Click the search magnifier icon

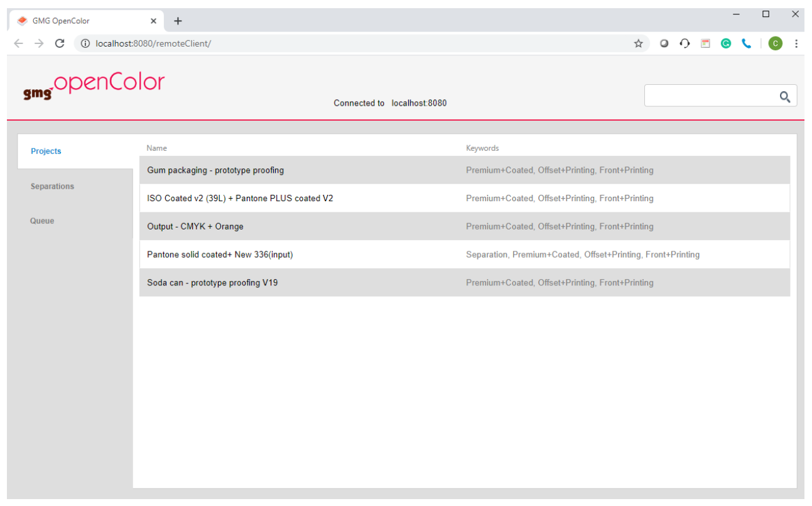pos(784,96)
